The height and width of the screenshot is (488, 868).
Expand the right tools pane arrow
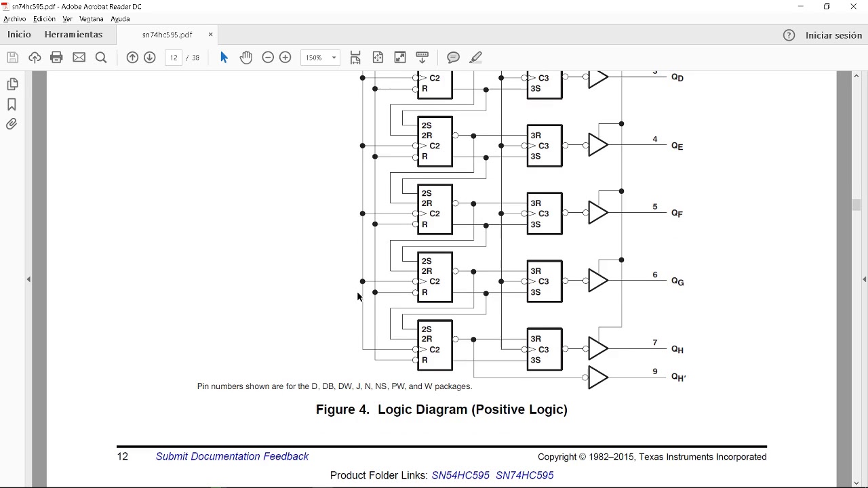[864, 279]
